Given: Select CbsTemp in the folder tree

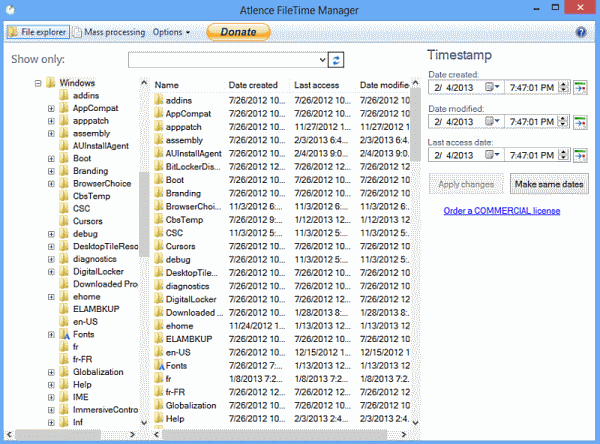Looking at the screenshot, I should click(91, 196).
